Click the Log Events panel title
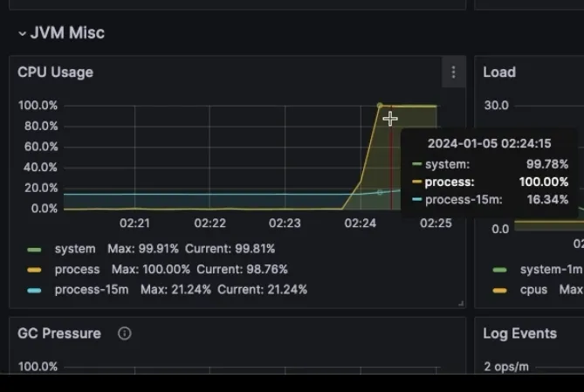The height and width of the screenshot is (392, 584). click(519, 334)
